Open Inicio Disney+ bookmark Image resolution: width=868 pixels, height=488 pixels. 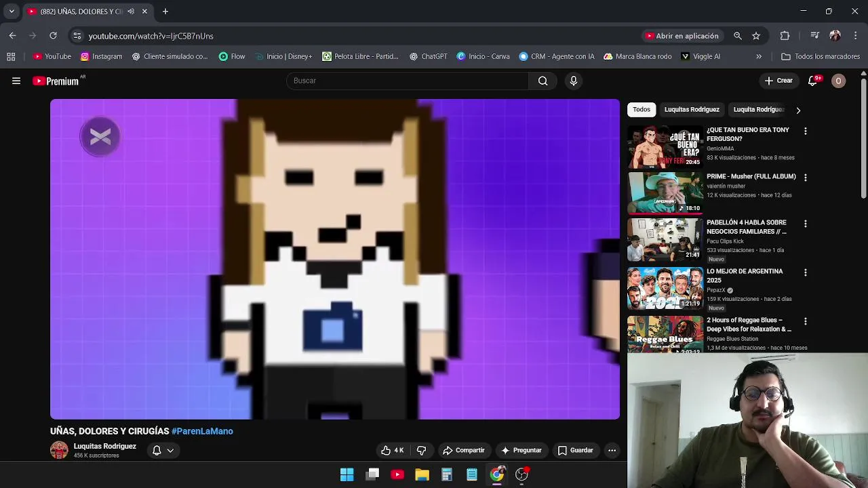pyautogui.click(x=283, y=56)
